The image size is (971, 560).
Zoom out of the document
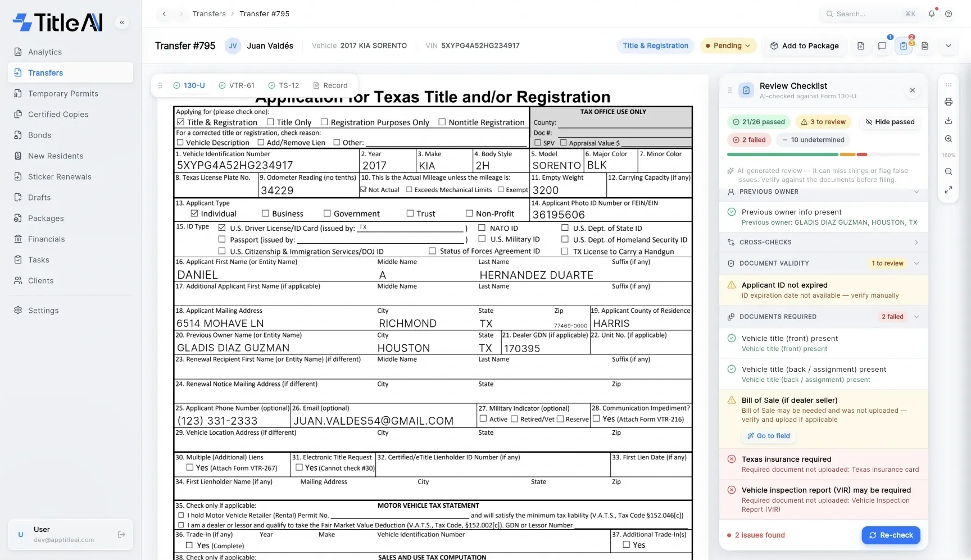(949, 171)
